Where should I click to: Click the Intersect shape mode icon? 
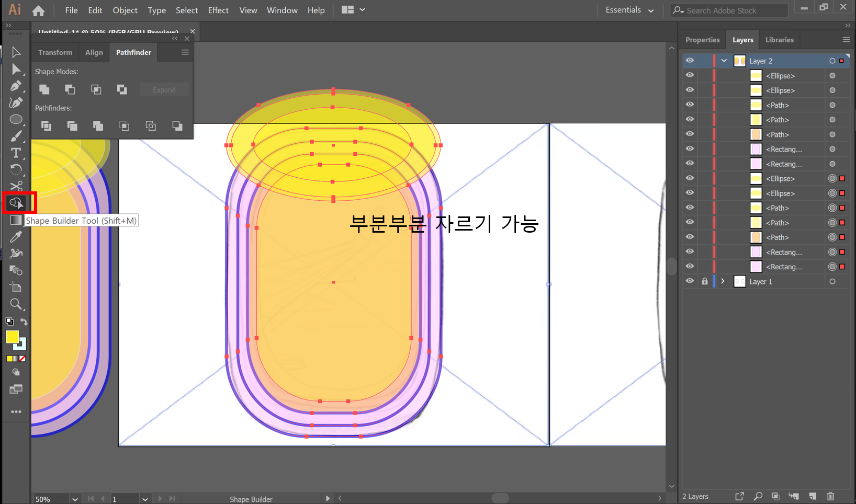(96, 89)
